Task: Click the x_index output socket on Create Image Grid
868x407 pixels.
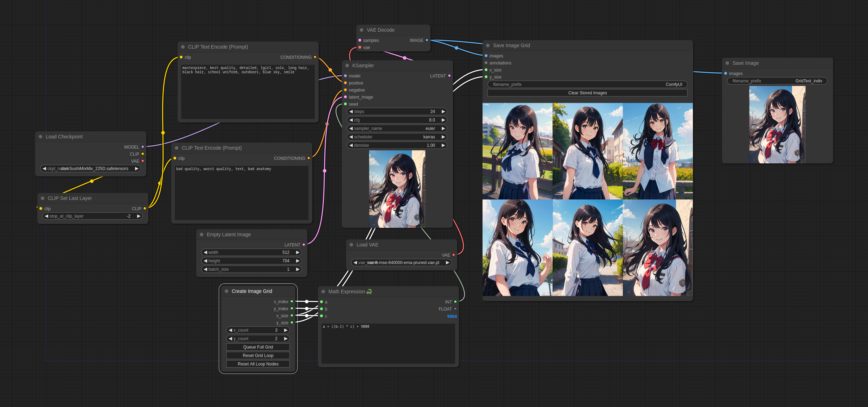Action: click(292, 301)
